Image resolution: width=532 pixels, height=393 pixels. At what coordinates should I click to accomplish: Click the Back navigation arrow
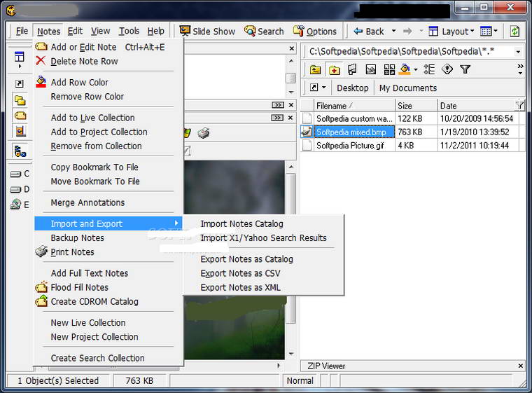(369, 32)
